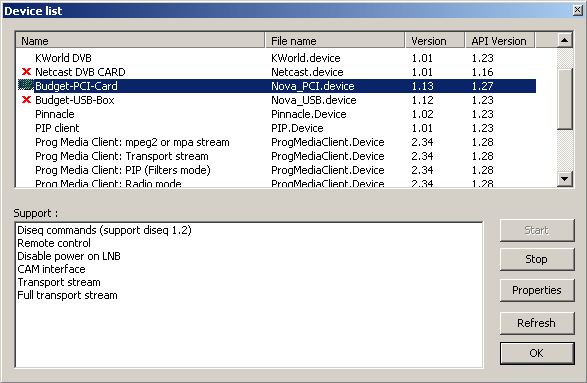Click the scrollbar up arrow in device list
The height and width of the screenshot is (383, 587).
[x=565, y=40]
